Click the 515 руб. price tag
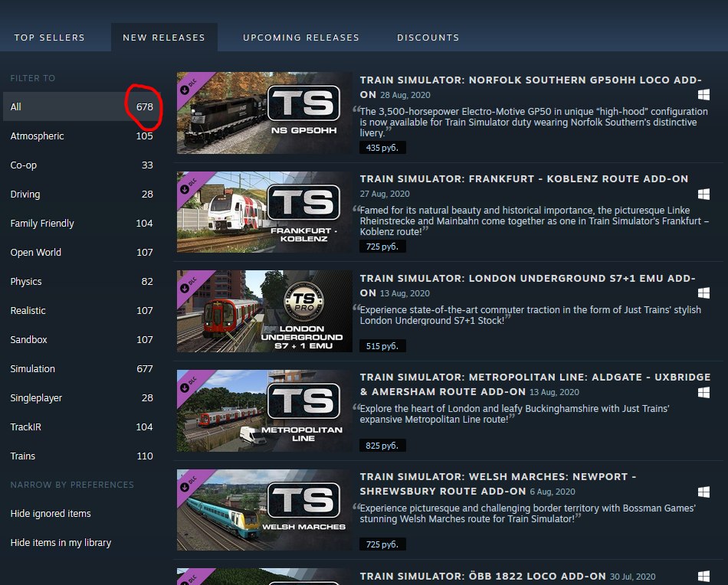 pyautogui.click(x=382, y=345)
